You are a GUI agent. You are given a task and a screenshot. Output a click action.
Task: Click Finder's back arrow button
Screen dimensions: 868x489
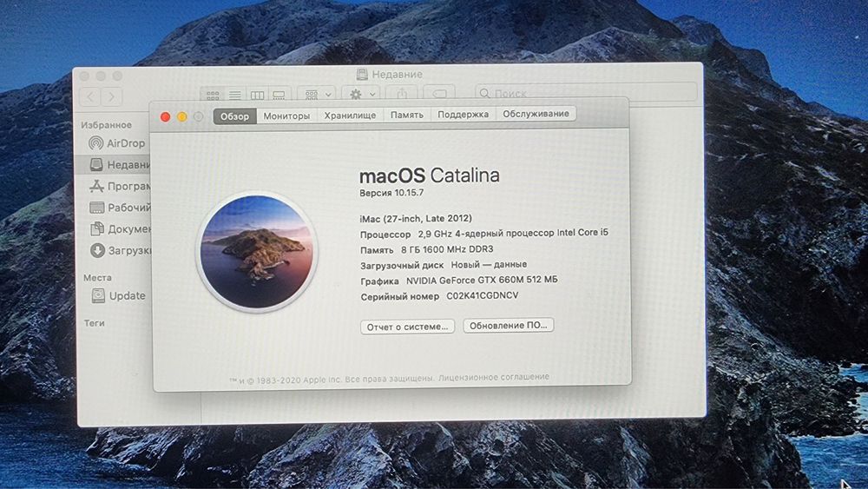tap(91, 97)
